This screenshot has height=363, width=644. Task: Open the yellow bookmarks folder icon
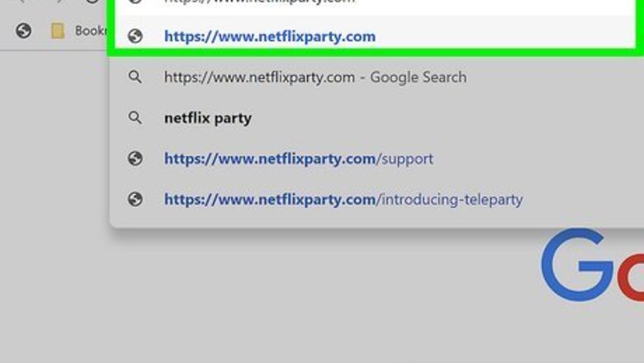tap(58, 31)
